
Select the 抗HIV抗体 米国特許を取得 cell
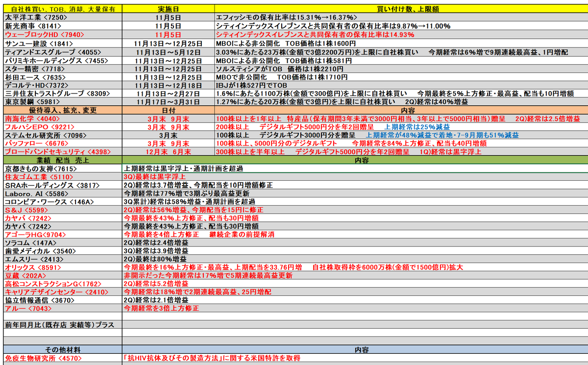coord(355,358)
